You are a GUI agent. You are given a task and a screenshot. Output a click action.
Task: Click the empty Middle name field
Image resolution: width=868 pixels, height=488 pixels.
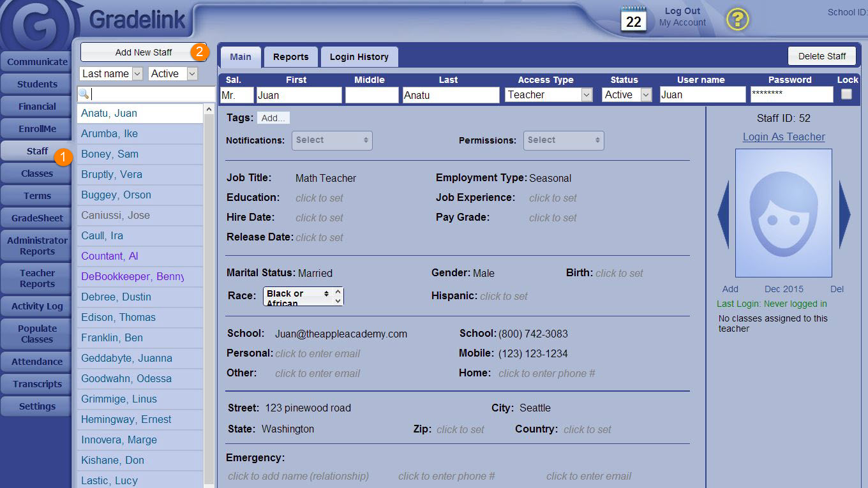tap(371, 95)
